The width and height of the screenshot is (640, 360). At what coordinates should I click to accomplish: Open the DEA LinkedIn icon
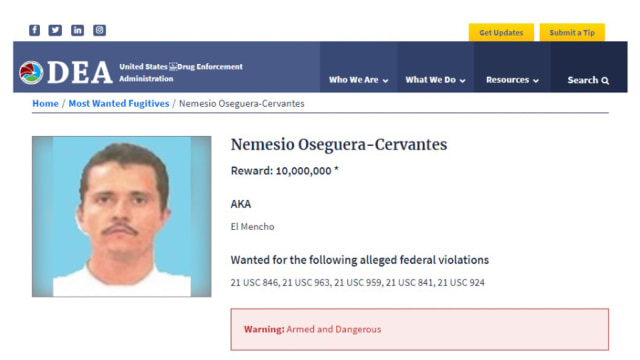point(78,30)
